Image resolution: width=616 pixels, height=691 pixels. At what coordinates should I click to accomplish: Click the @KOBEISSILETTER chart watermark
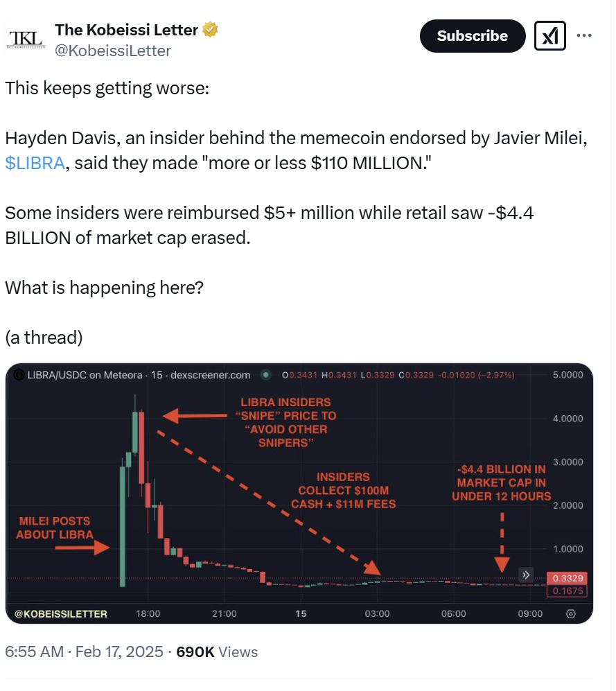[61, 613]
